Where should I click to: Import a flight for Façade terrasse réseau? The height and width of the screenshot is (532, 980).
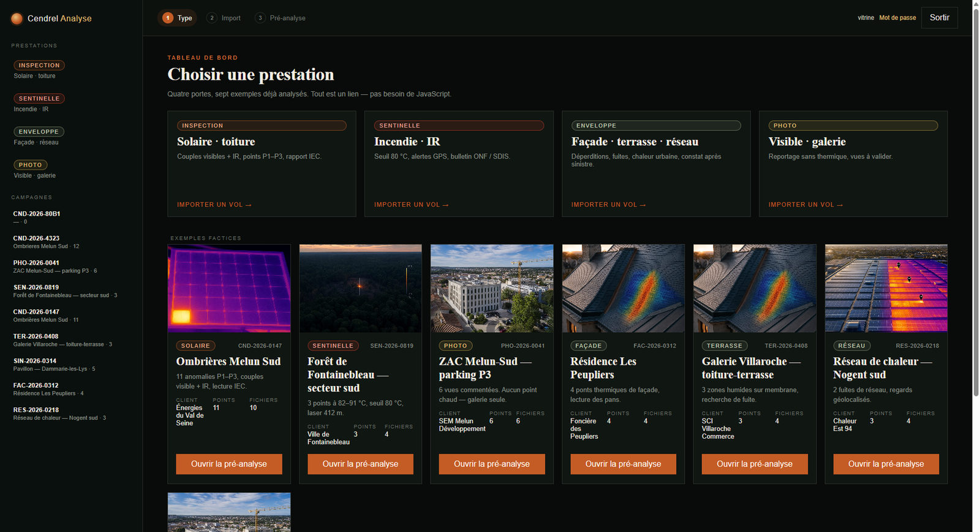pos(608,205)
